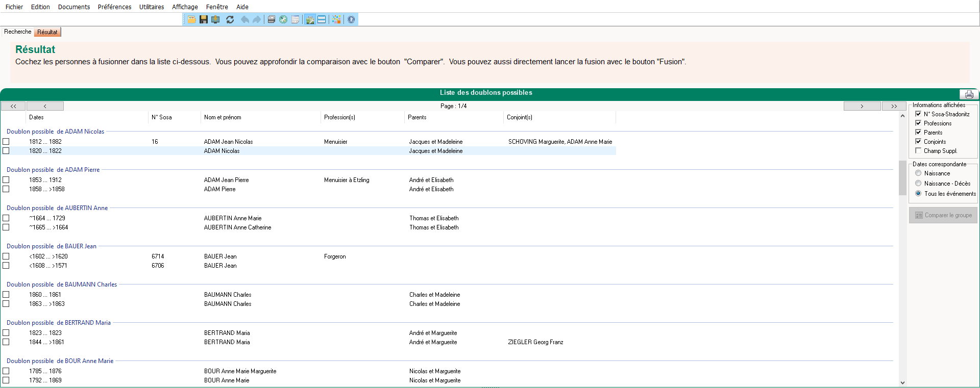This screenshot has width=980, height=388.
Task: Click the colorful squares mosaic icon
Action: coord(336,19)
